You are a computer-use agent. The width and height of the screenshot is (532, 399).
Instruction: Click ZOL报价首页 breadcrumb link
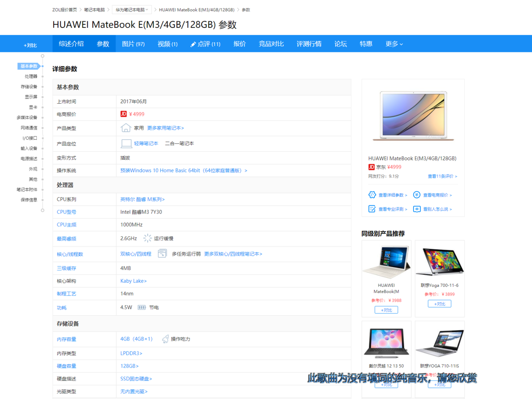(64, 10)
